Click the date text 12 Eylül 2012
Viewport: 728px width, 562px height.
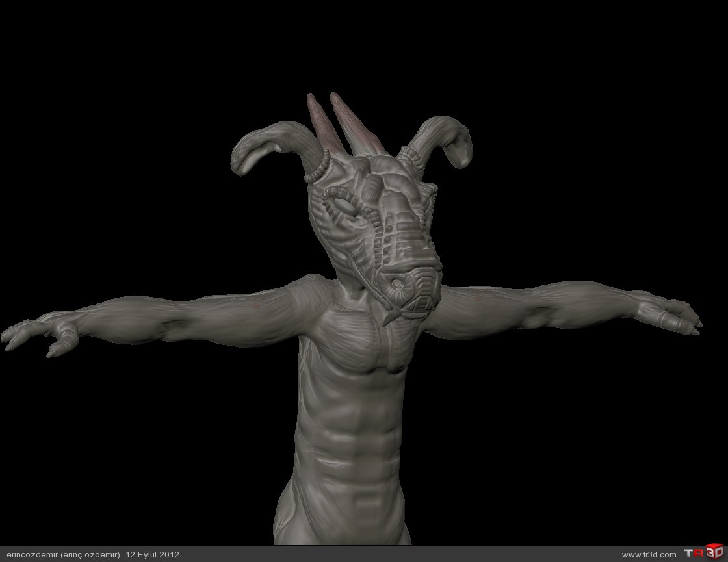[x=152, y=555]
